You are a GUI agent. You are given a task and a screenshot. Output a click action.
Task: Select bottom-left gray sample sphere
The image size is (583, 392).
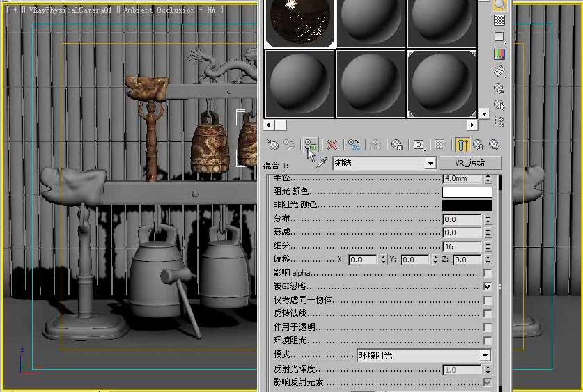[300, 84]
